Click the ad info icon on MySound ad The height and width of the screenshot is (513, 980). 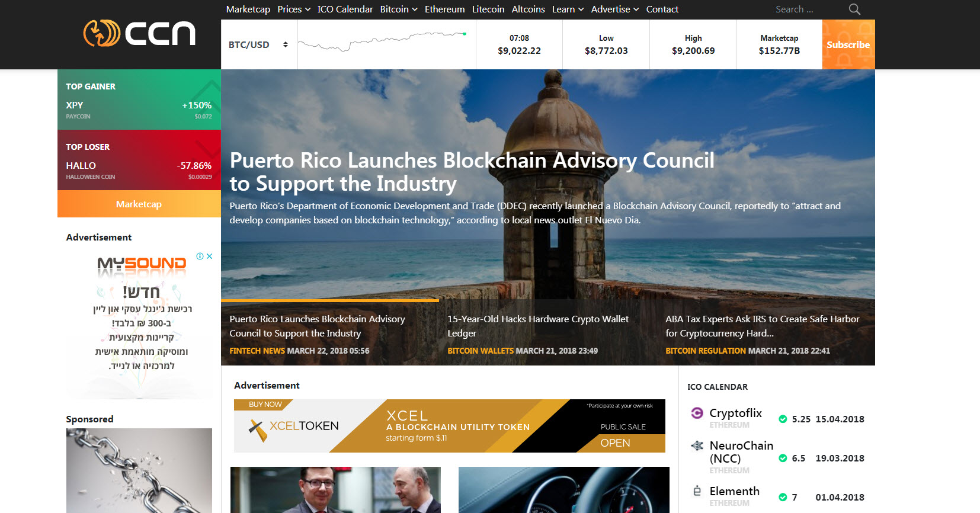(200, 256)
